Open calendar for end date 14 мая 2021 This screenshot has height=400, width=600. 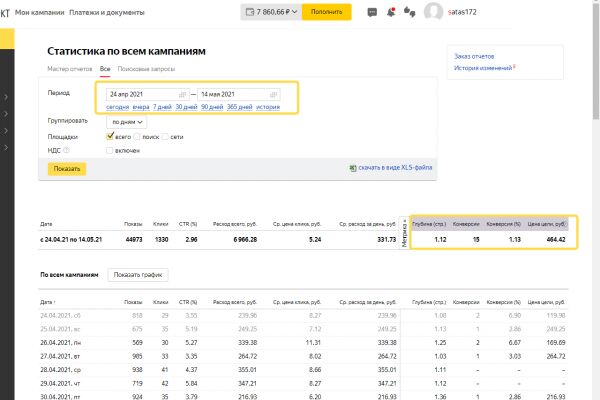[273, 95]
